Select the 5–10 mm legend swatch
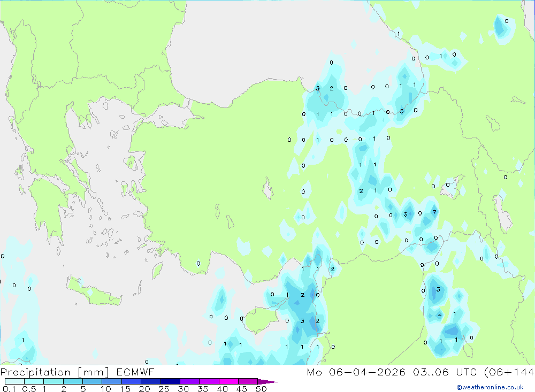 click(x=92, y=381)
